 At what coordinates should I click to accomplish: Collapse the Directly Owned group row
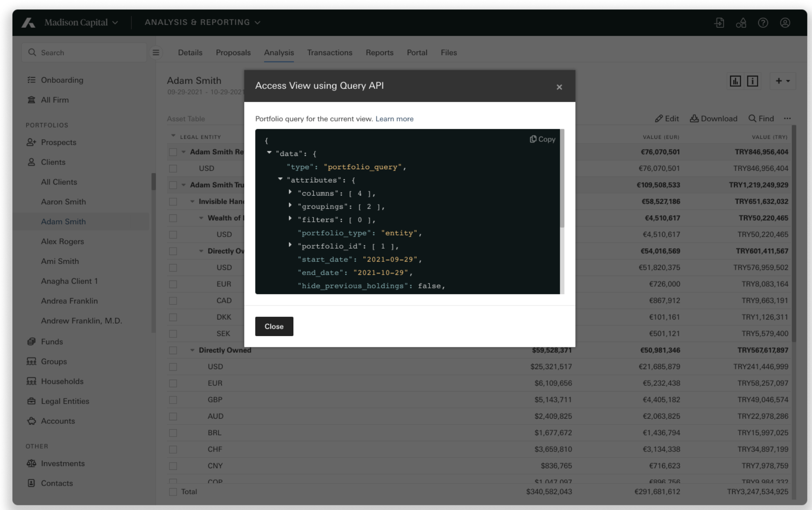192,350
